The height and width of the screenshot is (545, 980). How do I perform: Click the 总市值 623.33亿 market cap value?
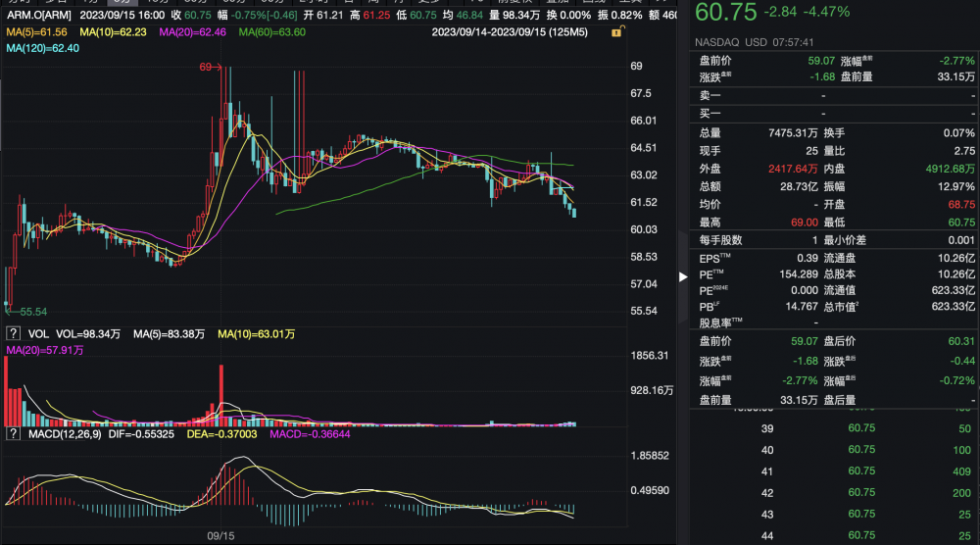click(954, 306)
